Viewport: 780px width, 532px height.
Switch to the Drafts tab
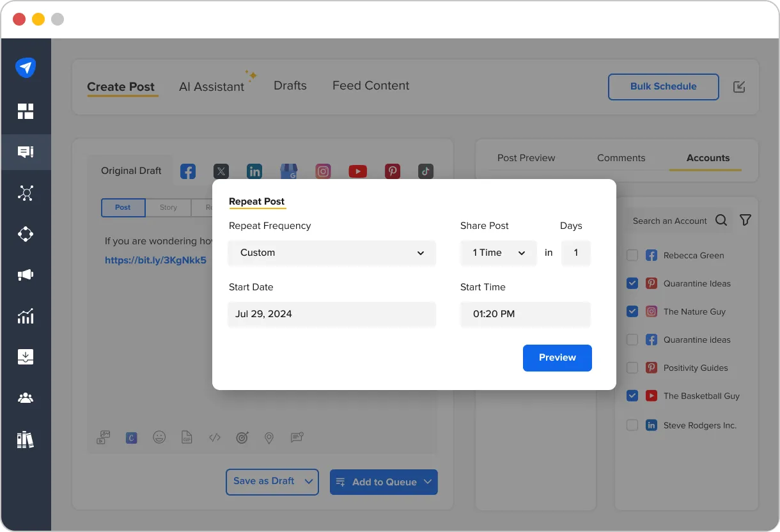tap(290, 86)
